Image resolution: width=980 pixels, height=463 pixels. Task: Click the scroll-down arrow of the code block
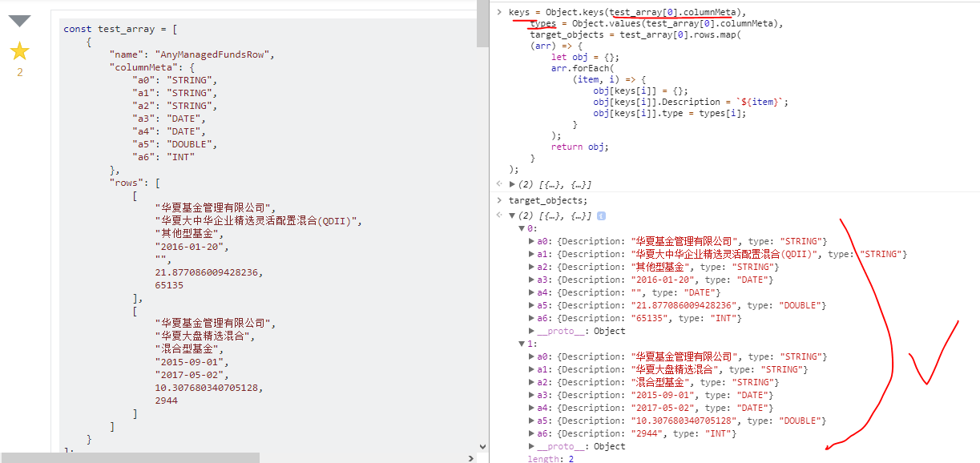[482, 446]
